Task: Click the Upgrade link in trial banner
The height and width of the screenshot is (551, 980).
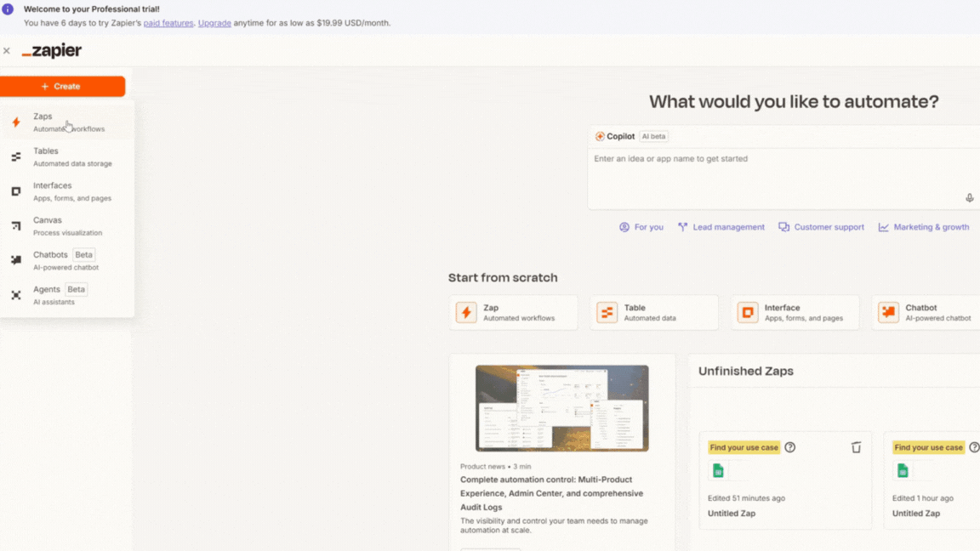Action: coord(214,23)
